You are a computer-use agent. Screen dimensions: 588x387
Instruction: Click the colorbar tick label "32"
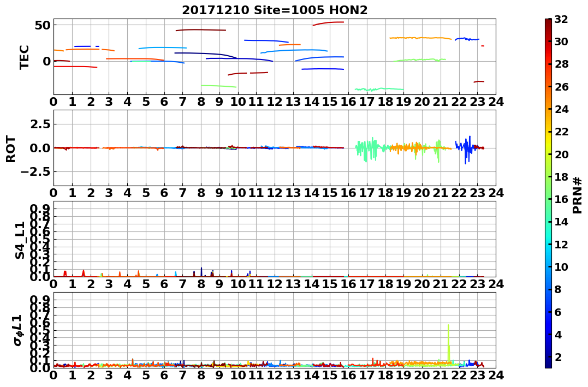point(561,19)
